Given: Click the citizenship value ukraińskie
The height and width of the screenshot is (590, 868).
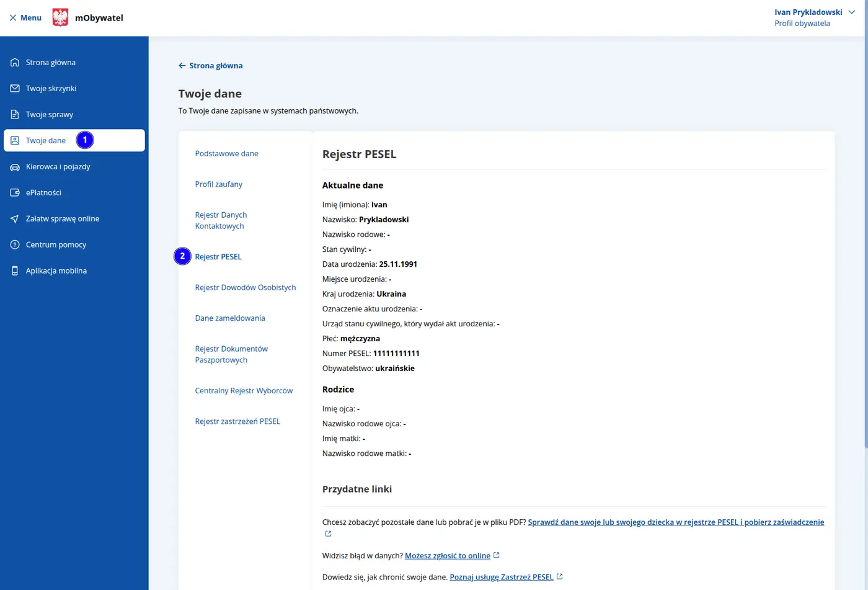Looking at the screenshot, I should pyautogui.click(x=395, y=369).
